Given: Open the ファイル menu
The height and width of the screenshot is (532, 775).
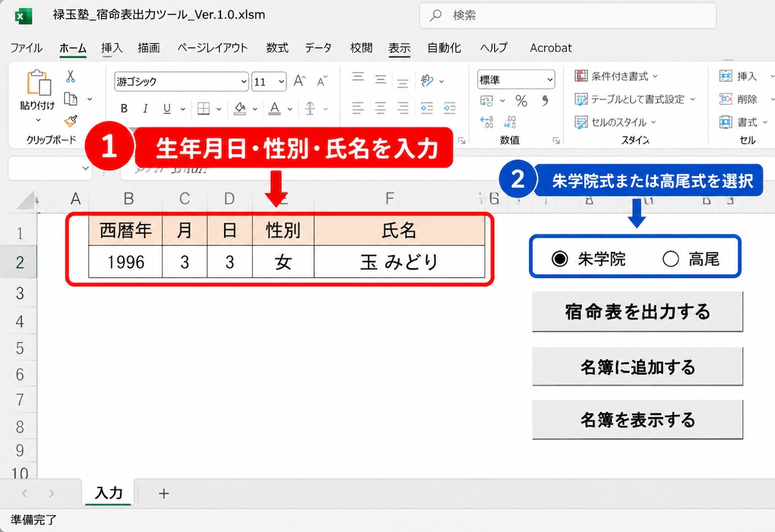Looking at the screenshot, I should 27,48.
